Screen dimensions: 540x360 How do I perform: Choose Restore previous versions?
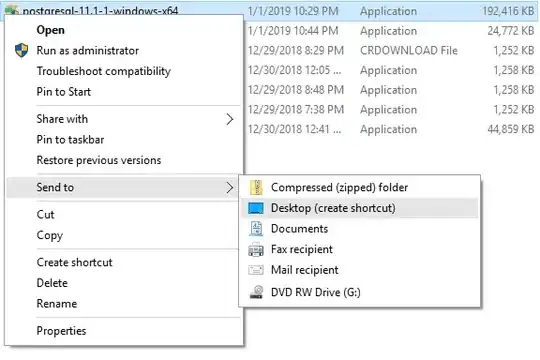click(99, 160)
